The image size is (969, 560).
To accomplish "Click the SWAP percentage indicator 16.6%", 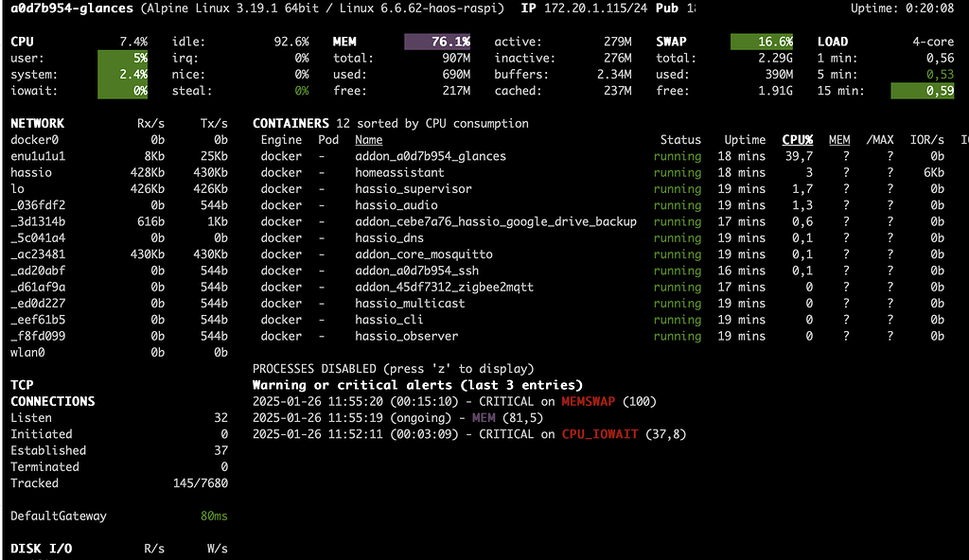I will coord(764,41).
